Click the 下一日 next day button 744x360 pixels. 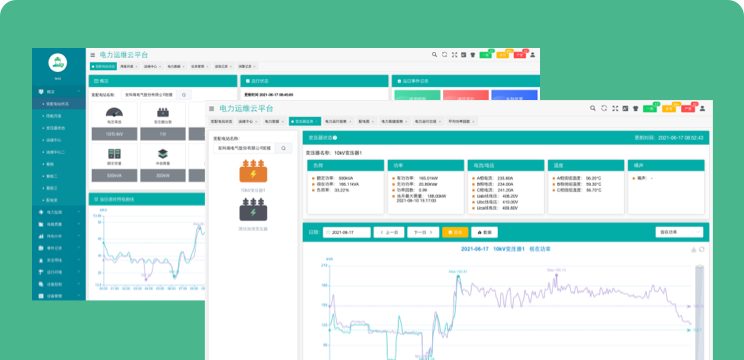coord(423,232)
